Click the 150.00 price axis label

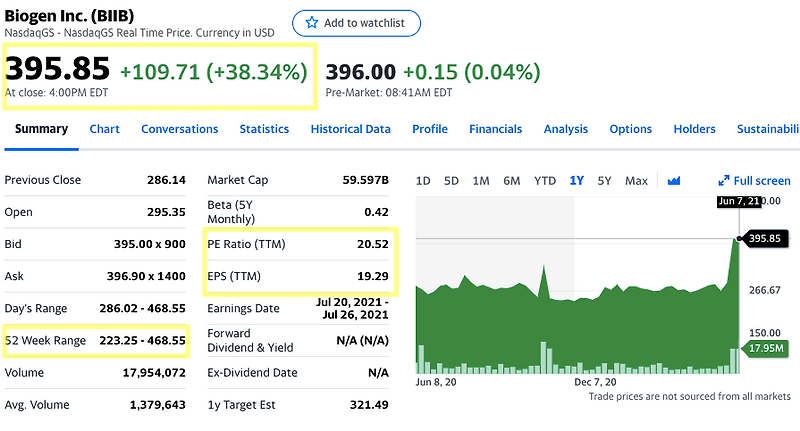(x=765, y=333)
